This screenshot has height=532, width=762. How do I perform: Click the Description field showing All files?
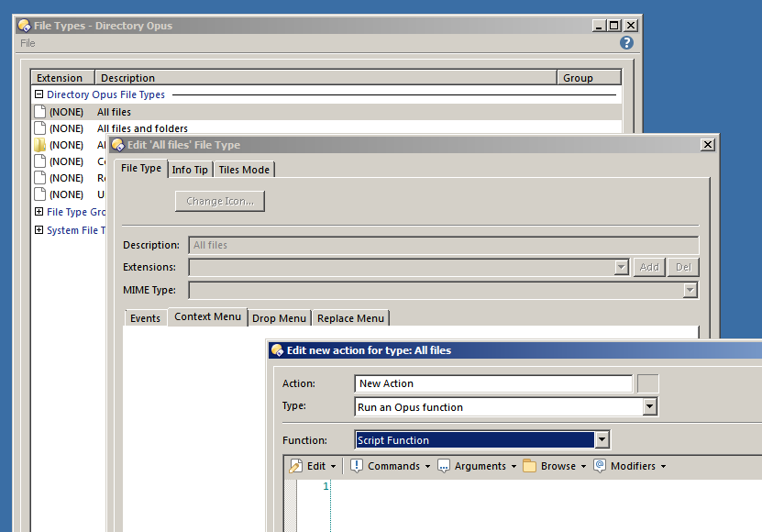pyautogui.click(x=444, y=245)
